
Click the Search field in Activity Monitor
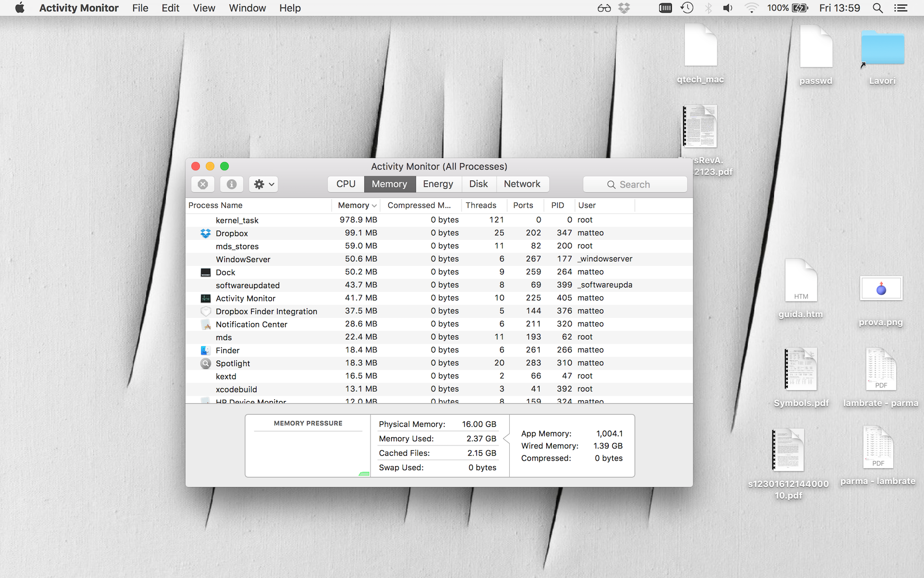[x=635, y=184]
